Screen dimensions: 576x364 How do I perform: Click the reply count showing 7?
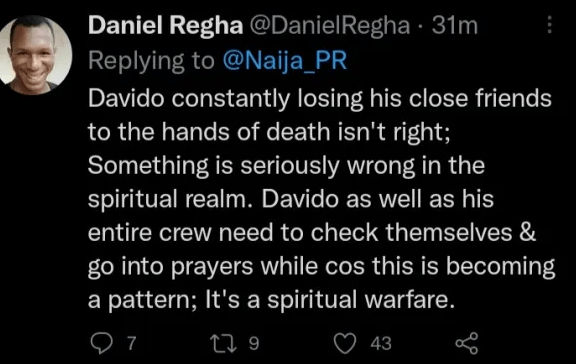(x=131, y=343)
